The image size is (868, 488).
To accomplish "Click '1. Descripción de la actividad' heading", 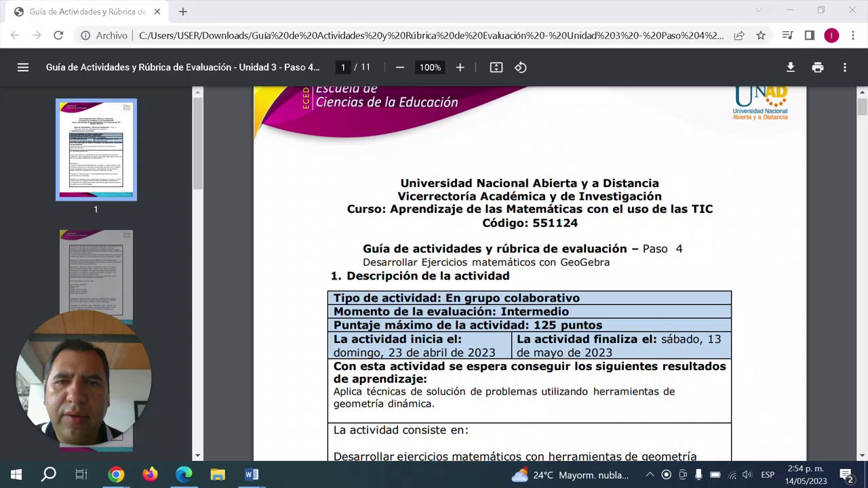I will pyautogui.click(x=420, y=276).
